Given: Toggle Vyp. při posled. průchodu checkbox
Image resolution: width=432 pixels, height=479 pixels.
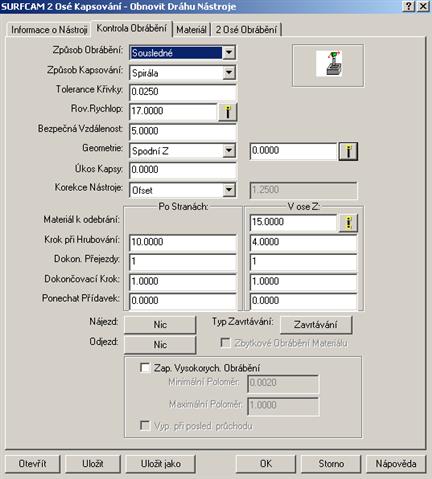Looking at the screenshot, I should click(145, 425).
